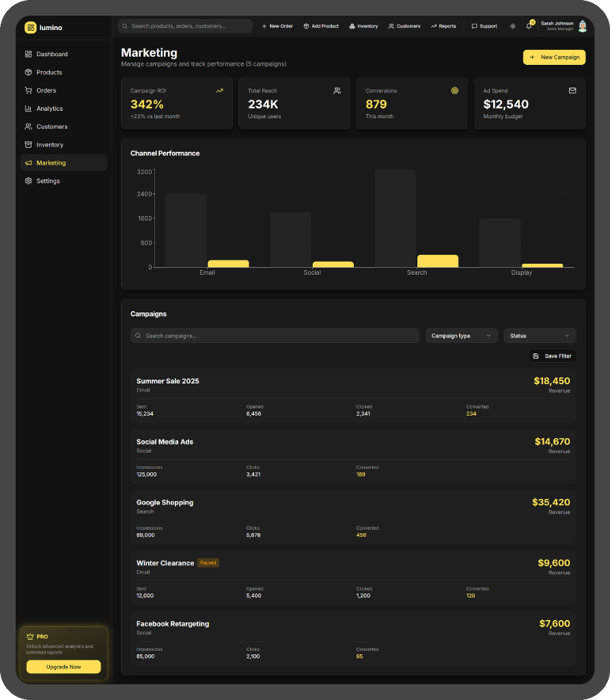This screenshot has width=610, height=700.
Task: Click the Ad Spend envelope icon
Action: click(x=572, y=90)
